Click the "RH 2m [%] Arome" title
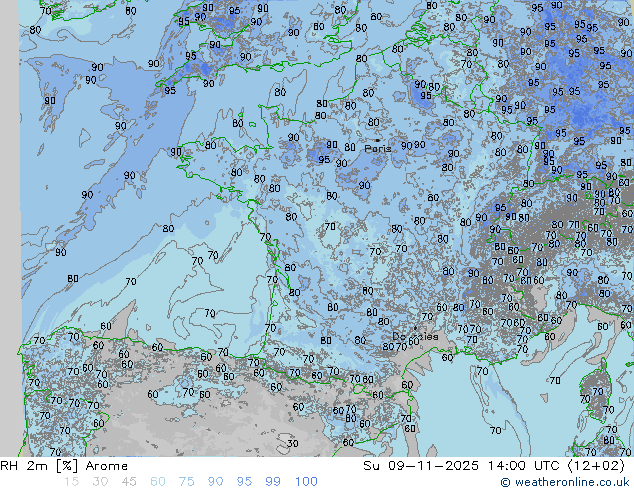 click(x=64, y=466)
